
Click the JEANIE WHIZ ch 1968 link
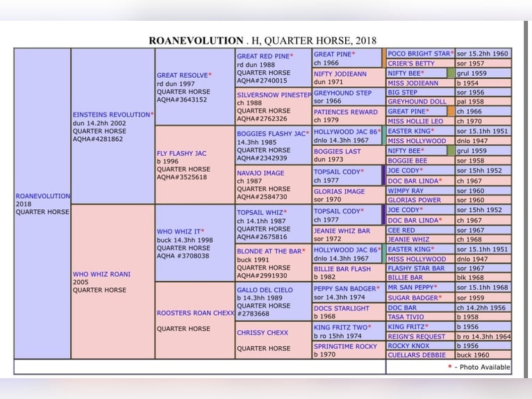pyautogui.click(x=408, y=239)
